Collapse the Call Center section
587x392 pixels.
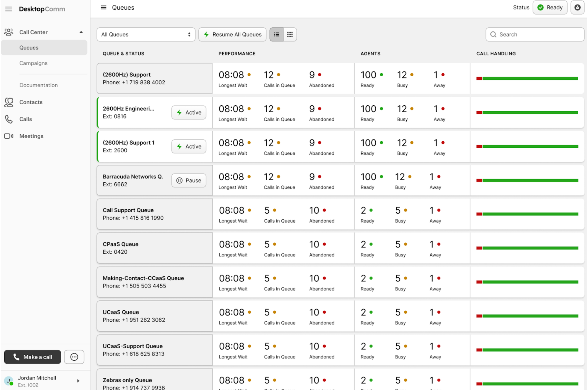(81, 32)
